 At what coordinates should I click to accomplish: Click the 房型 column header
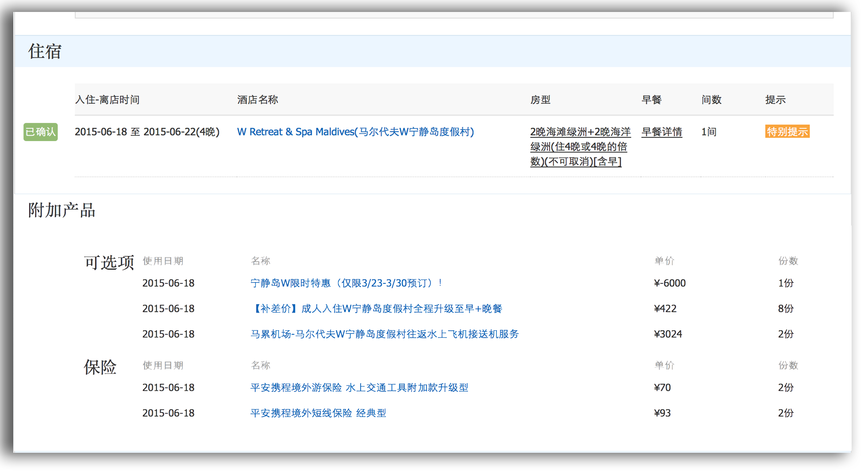(x=540, y=100)
